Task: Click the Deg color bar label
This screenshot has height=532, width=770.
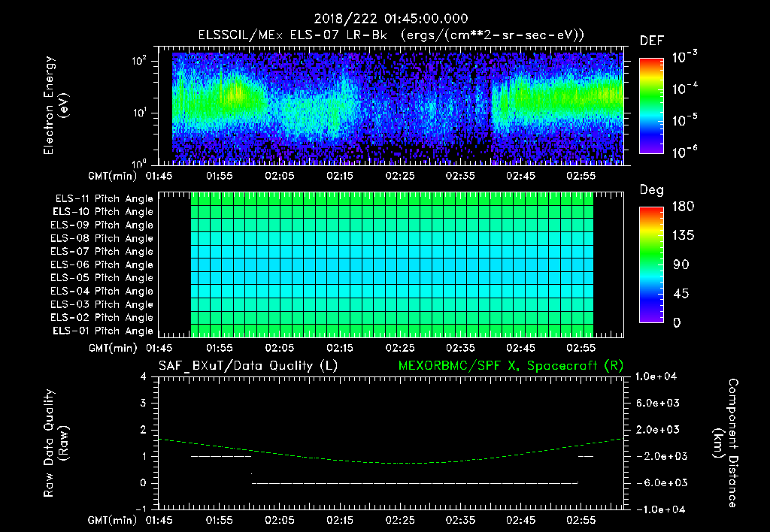Action: 652,190
